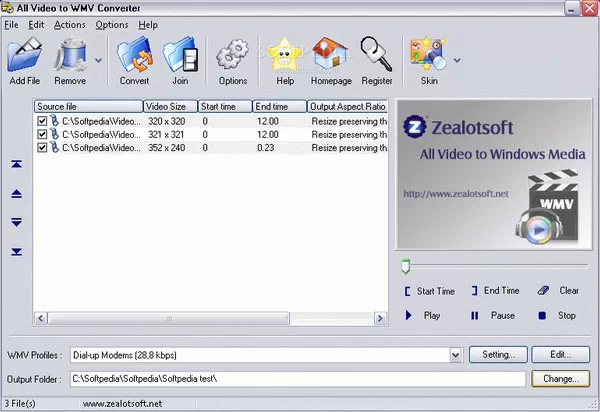Click the Change... output folder button
This screenshot has height=412, width=600.
pyautogui.click(x=561, y=379)
